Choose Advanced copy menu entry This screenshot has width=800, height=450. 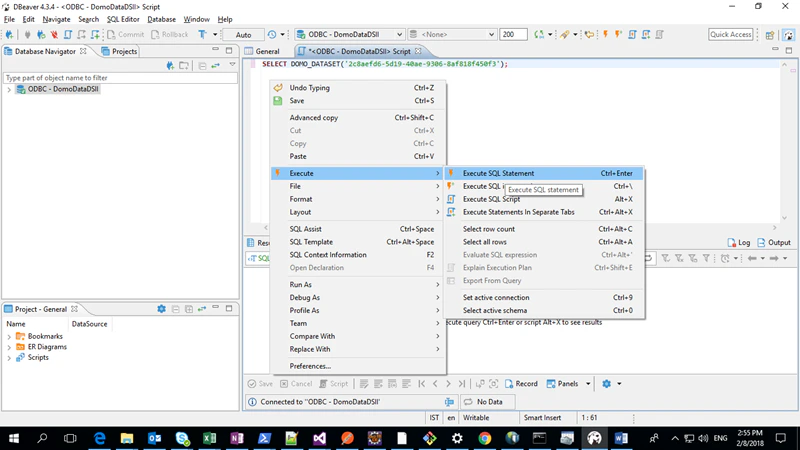[x=358, y=118]
